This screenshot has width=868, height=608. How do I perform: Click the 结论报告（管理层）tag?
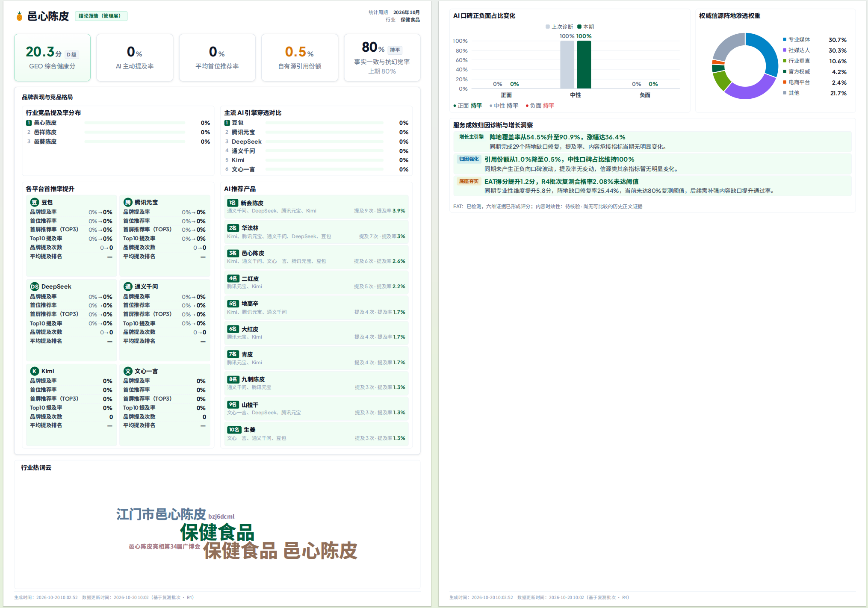(x=101, y=16)
